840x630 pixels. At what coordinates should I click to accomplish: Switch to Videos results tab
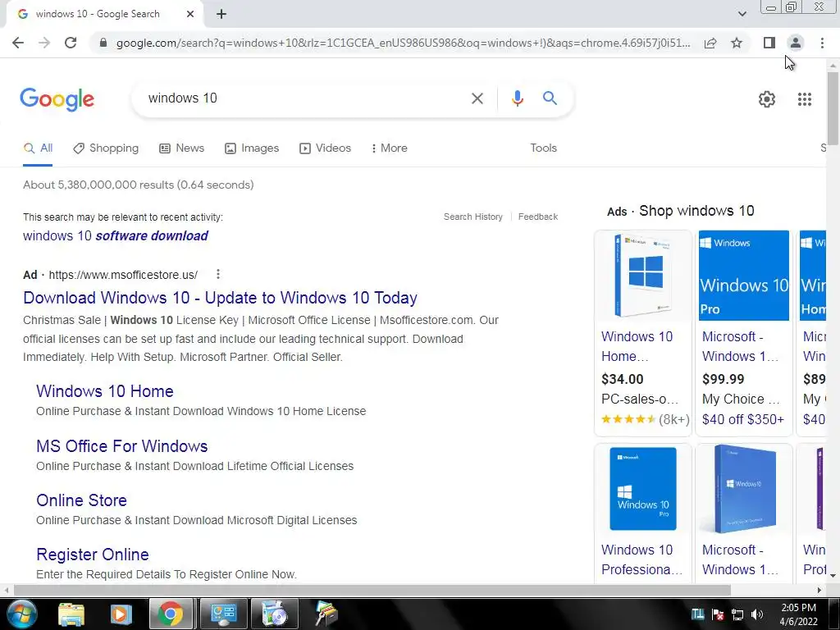tap(325, 148)
